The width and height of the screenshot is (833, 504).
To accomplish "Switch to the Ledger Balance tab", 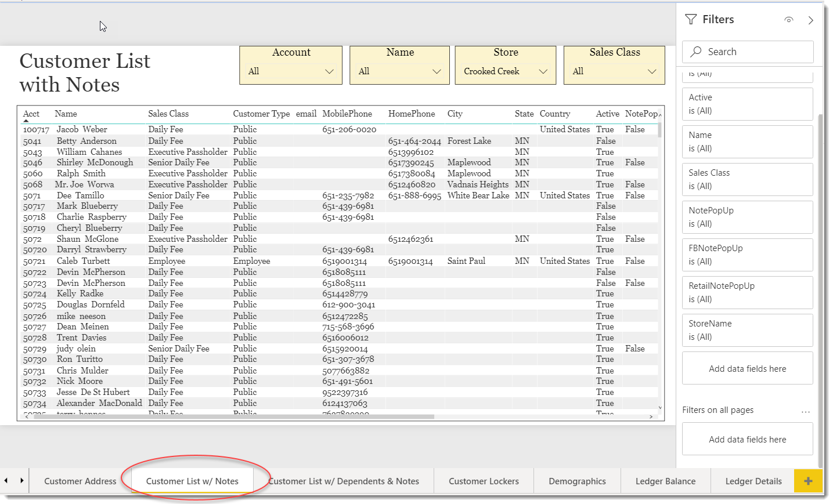I will pos(665,481).
